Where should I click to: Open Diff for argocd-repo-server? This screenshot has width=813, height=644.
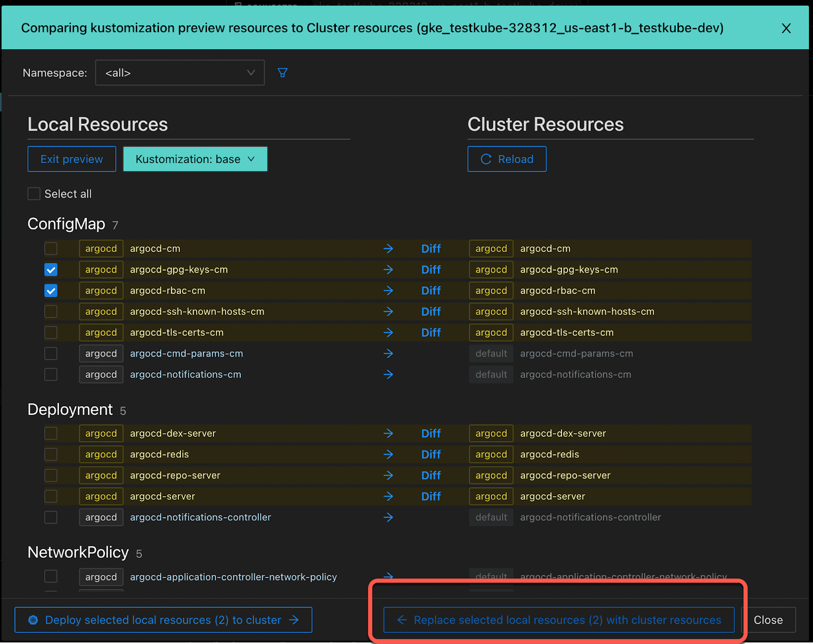point(431,475)
